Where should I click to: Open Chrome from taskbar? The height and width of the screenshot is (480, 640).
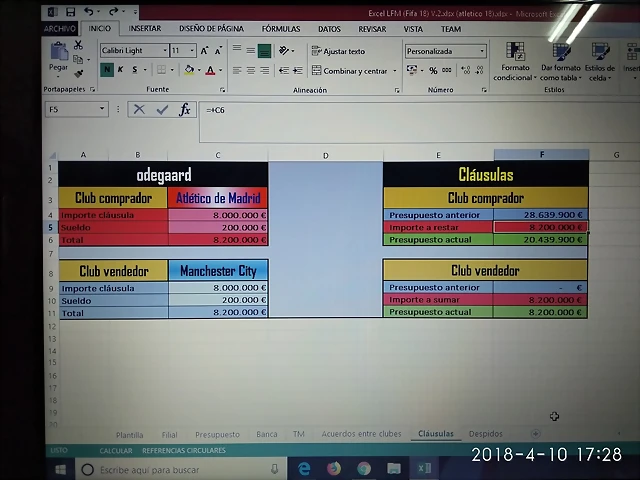tap(364, 469)
